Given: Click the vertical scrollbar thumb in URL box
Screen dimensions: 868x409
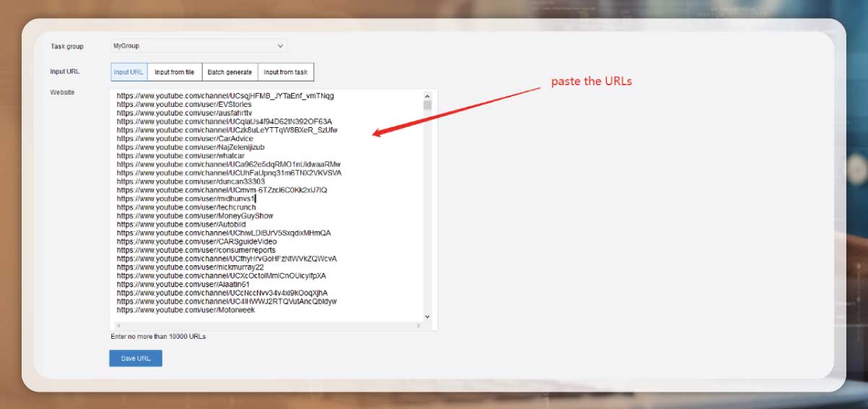Looking at the screenshot, I should tap(427, 106).
